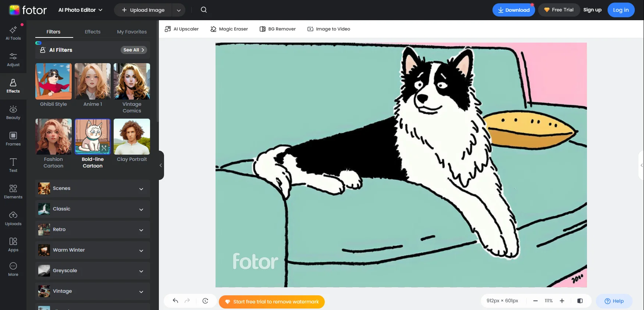
Task: Click the search magnifier icon
Action: (204, 10)
